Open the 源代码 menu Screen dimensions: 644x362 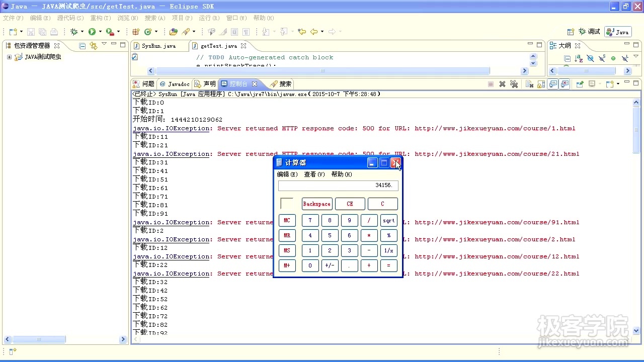70,18
